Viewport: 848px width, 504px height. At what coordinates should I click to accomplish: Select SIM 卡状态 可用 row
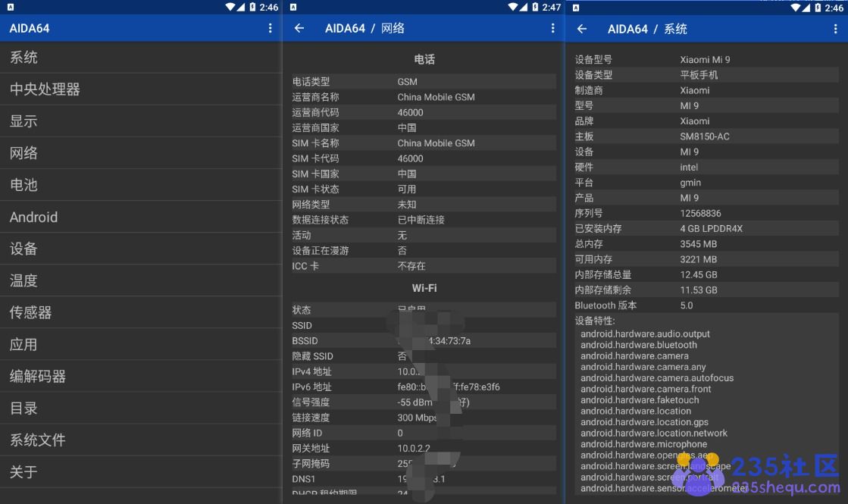tap(424, 189)
